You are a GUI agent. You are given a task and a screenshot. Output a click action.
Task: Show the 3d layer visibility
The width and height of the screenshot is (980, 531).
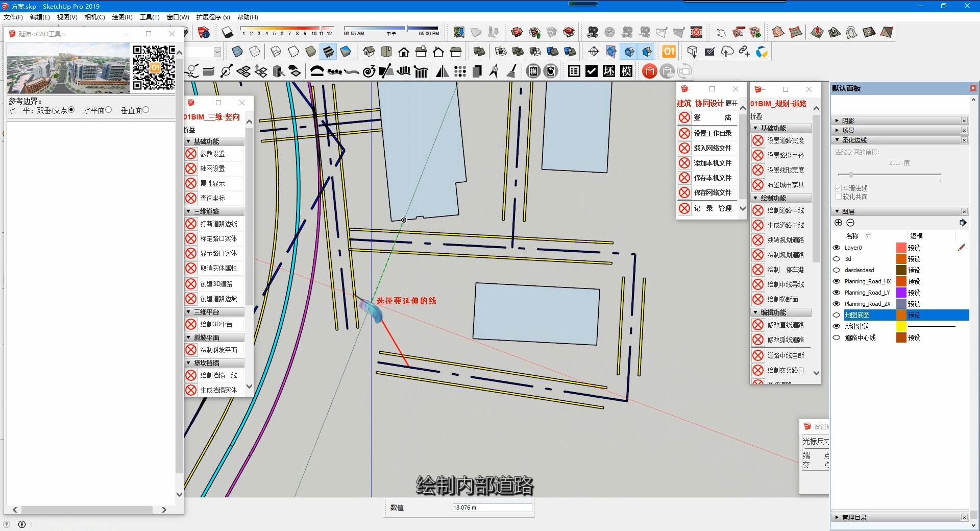(x=837, y=259)
